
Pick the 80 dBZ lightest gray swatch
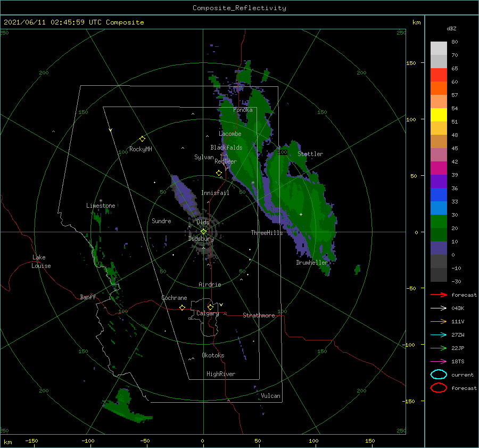pos(439,48)
